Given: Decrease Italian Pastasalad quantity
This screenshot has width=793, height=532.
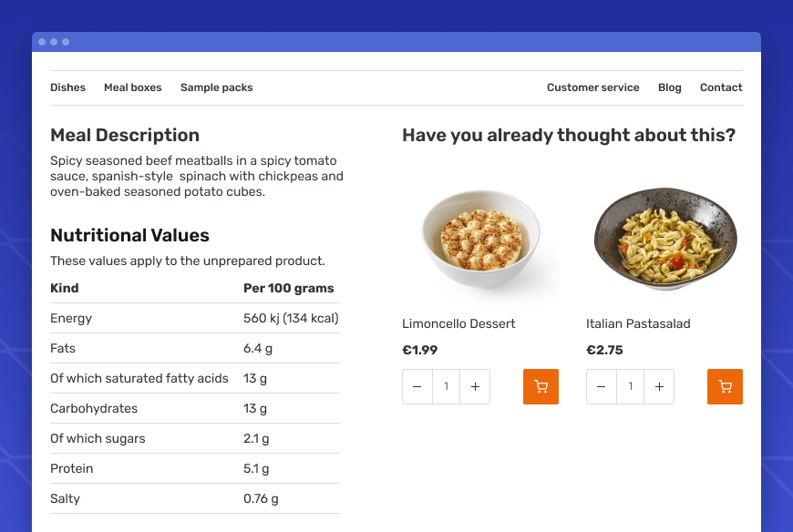Looking at the screenshot, I should coord(601,386).
